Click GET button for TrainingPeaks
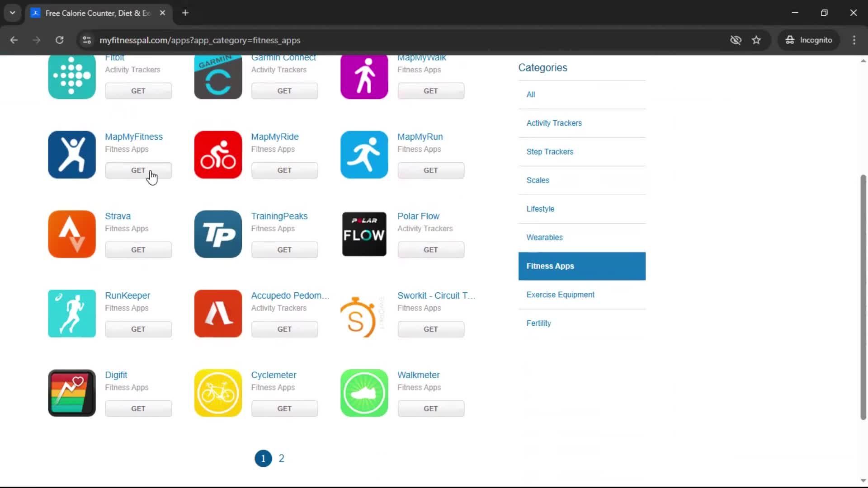 click(285, 250)
